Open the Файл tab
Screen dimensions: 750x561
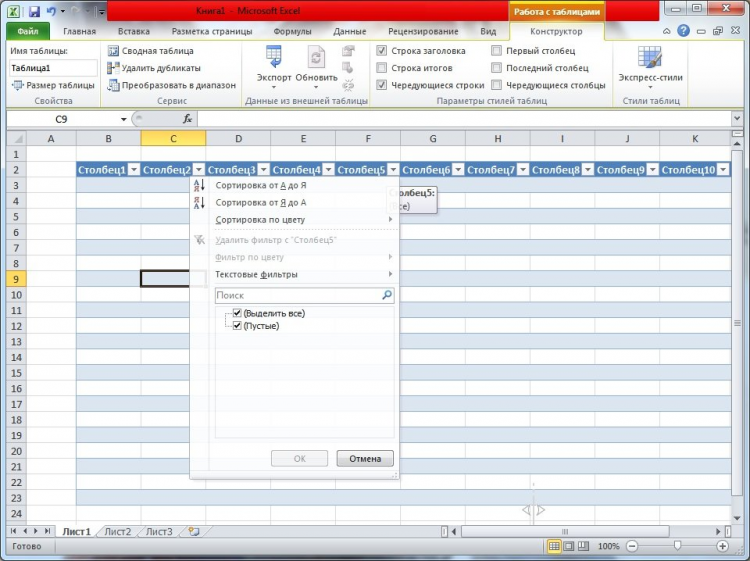[28, 31]
